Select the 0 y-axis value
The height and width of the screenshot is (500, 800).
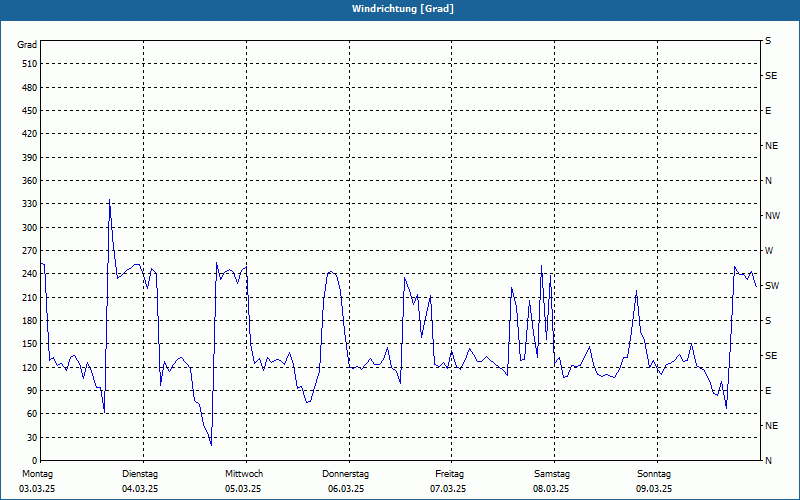coord(35,461)
